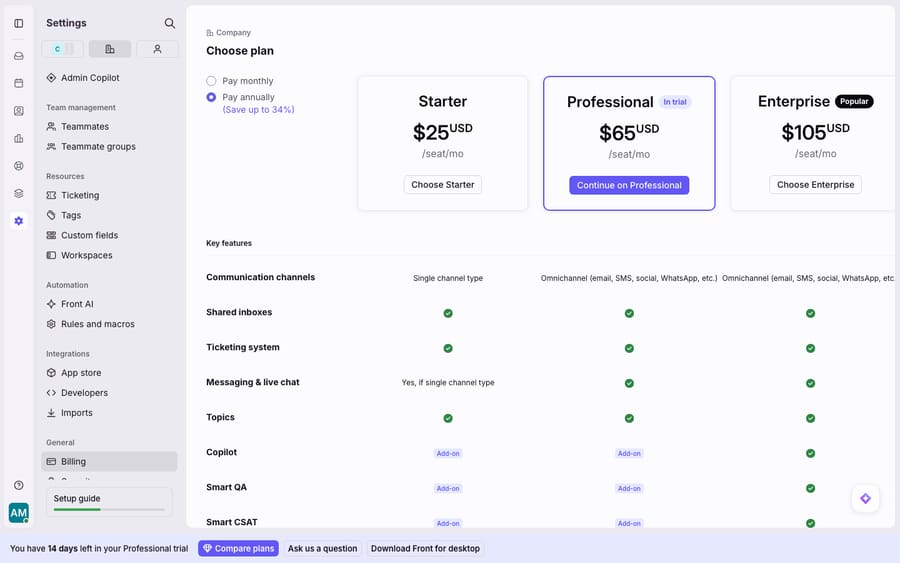Click the Company breadcrumb
900x563 pixels.
(x=228, y=33)
